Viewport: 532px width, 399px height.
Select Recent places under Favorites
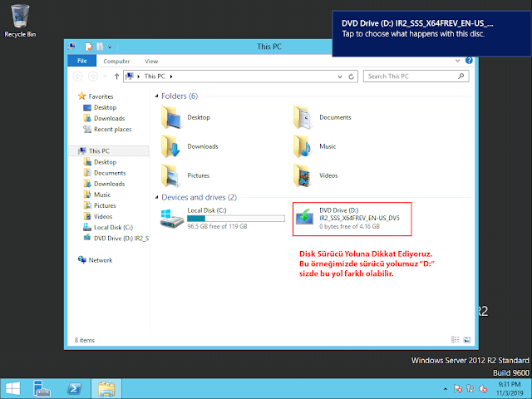pyautogui.click(x=107, y=130)
